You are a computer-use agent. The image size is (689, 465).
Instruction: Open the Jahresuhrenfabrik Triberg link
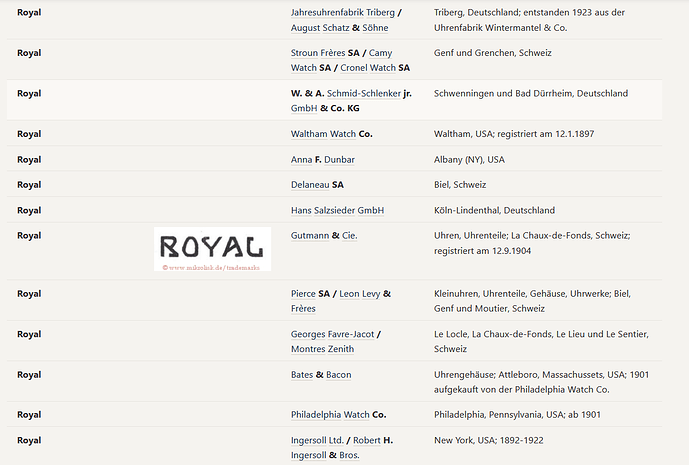coord(343,13)
